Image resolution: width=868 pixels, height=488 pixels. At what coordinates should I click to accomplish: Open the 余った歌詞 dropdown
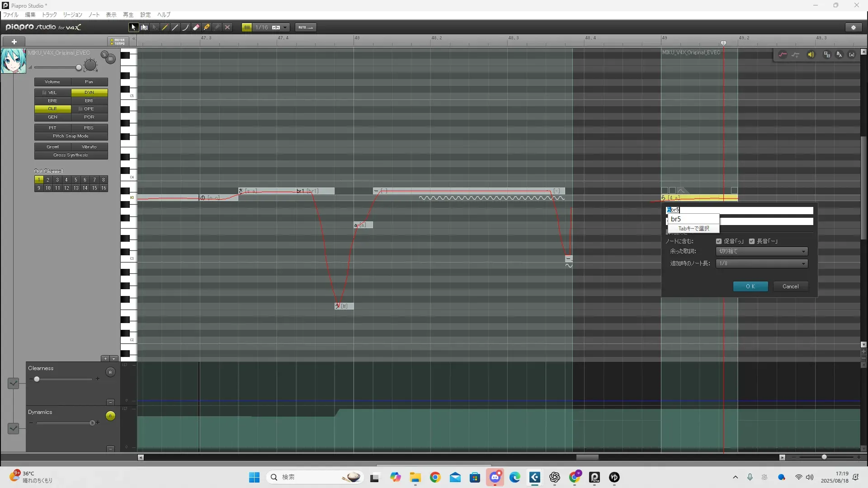762,251
